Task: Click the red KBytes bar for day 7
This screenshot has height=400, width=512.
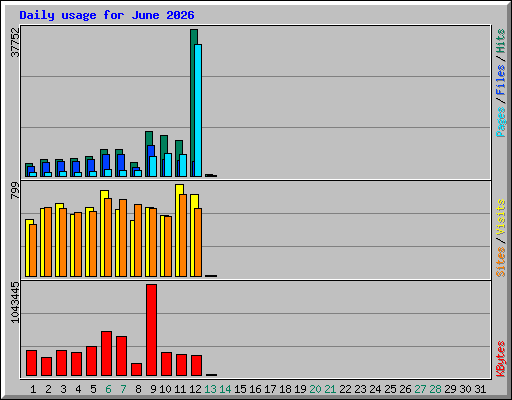Action: point(121,356)
